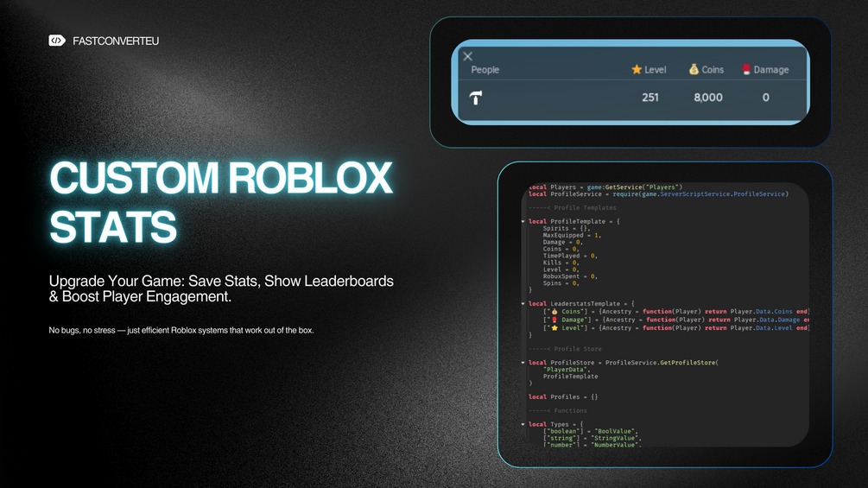
Task: Fold the Types table code block
Action: [523, 424]
